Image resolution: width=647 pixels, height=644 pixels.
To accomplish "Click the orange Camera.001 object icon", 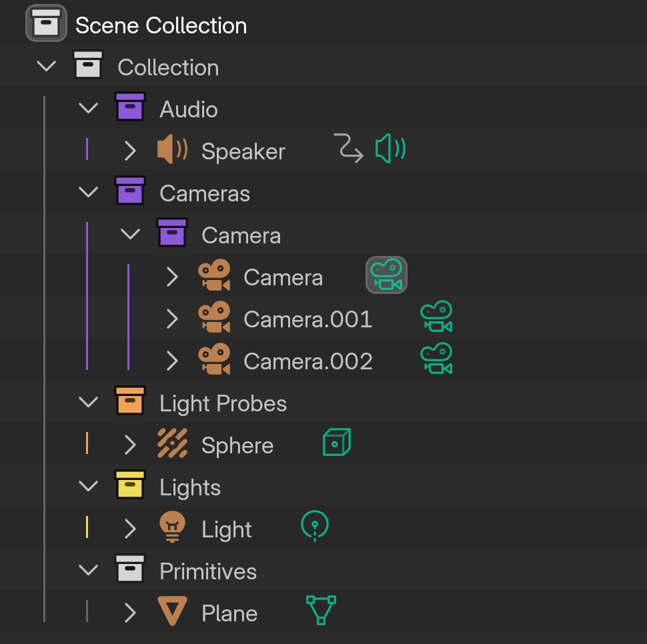I will 214,317.
